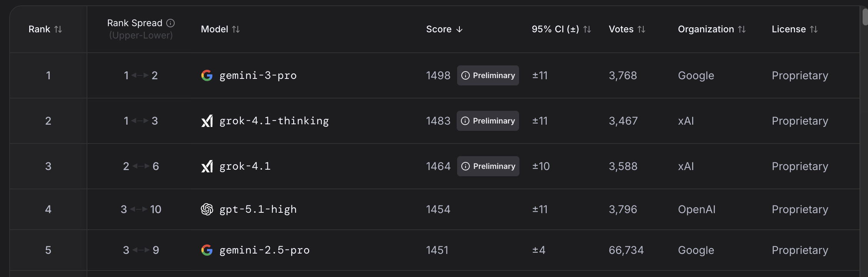Click Preliminary badge on grok-4.1 score
868x277 pixels.
(488, 166)
